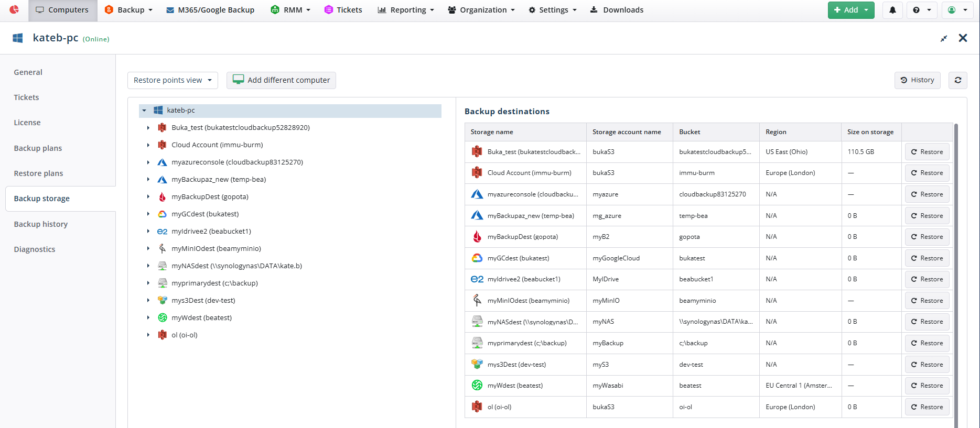Click the collapse panel arrows icon
Viewport: 980px width, 428px height.
[944, 38]
